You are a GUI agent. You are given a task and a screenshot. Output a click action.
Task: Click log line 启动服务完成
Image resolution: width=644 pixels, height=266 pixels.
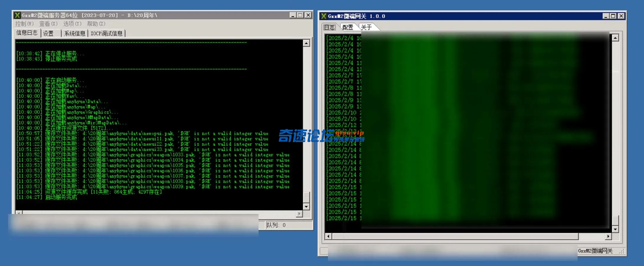pyautogui.click(x=47, y=197)
